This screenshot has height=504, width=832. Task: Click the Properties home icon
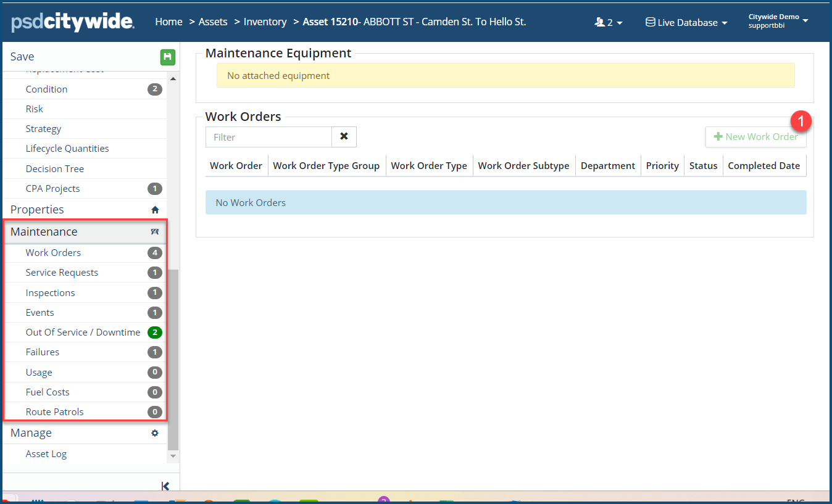pos(155,210)
